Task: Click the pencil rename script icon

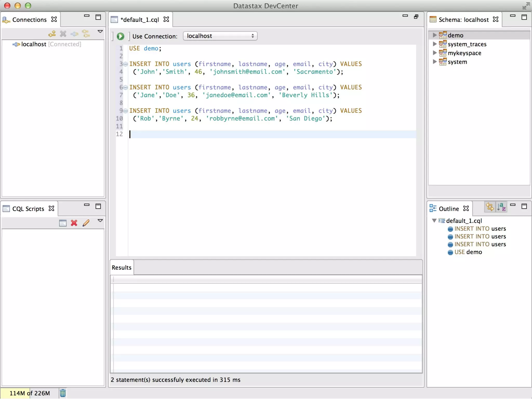Action: [86, 223]
